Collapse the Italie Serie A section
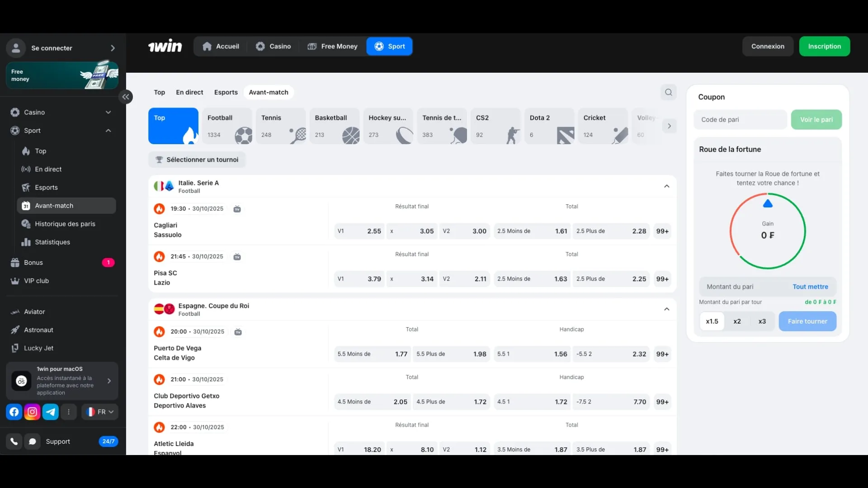Image resolution: width=868 pixels, height=488 pixels. [666, 186]
